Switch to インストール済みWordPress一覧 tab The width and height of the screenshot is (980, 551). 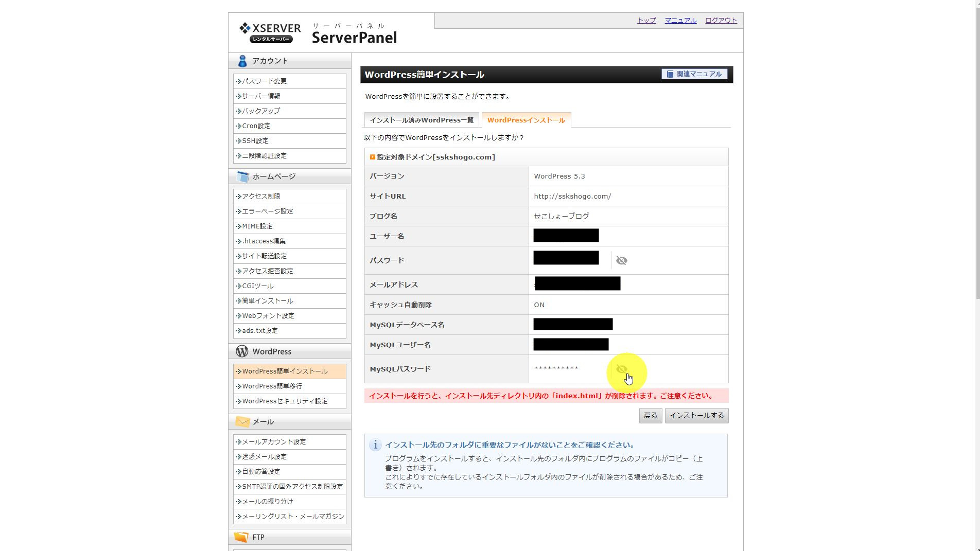[421, 120]
